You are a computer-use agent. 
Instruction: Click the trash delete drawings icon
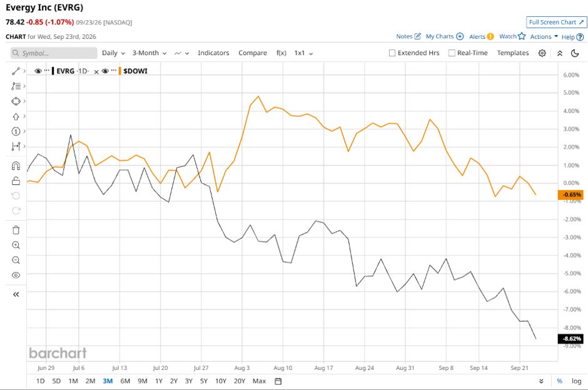16,230
